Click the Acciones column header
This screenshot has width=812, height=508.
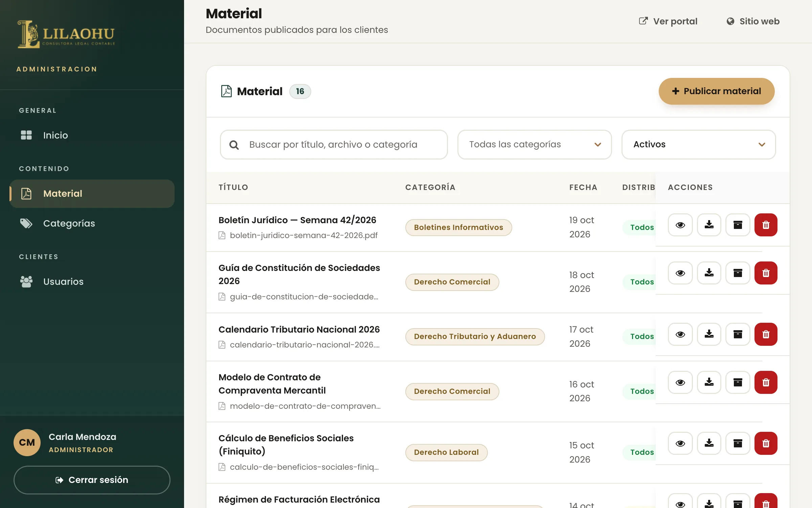(x=690, y=187)
